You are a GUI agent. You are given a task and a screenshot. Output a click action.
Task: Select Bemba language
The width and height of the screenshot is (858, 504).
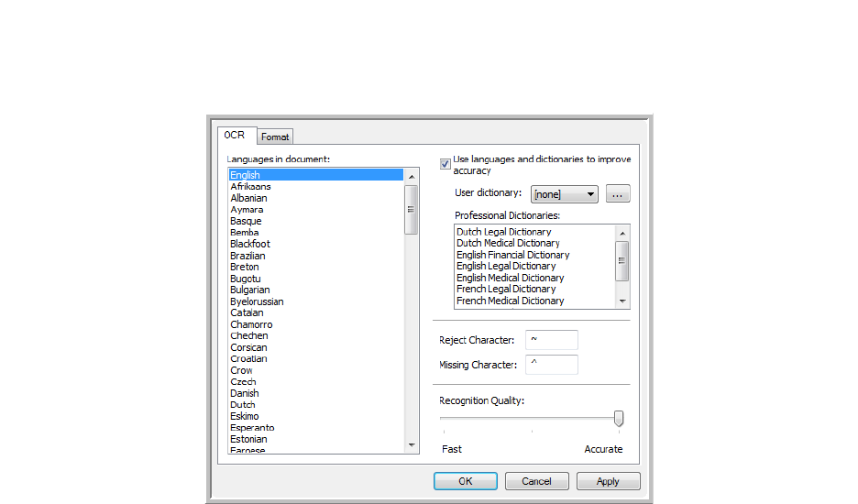click(315, 233)
